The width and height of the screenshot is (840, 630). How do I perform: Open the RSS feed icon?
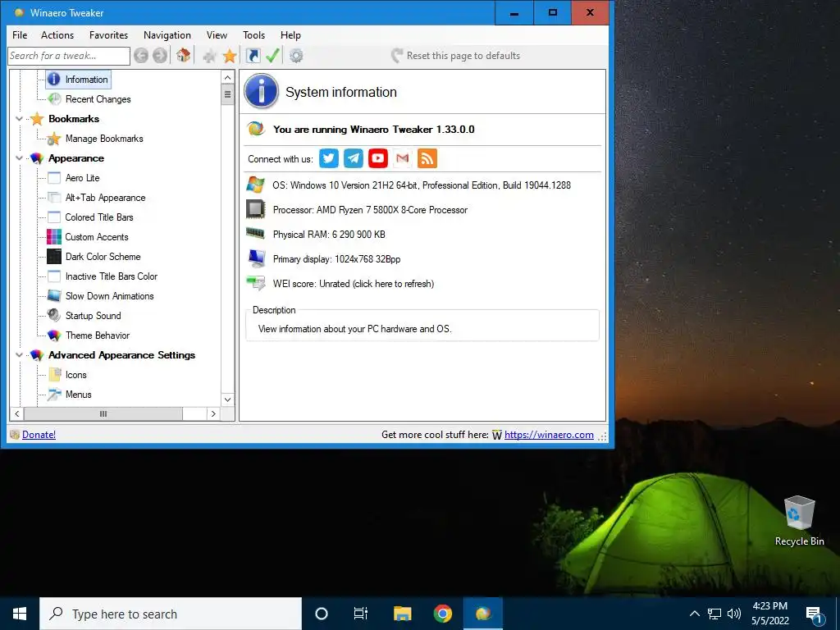point(427,158)
